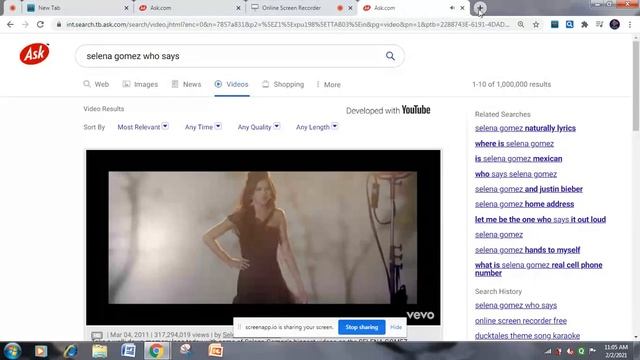This screenshot has height=360, width=640.
Task: Click the search magnifier icon in Ask search box
Action: pos(390,56)
